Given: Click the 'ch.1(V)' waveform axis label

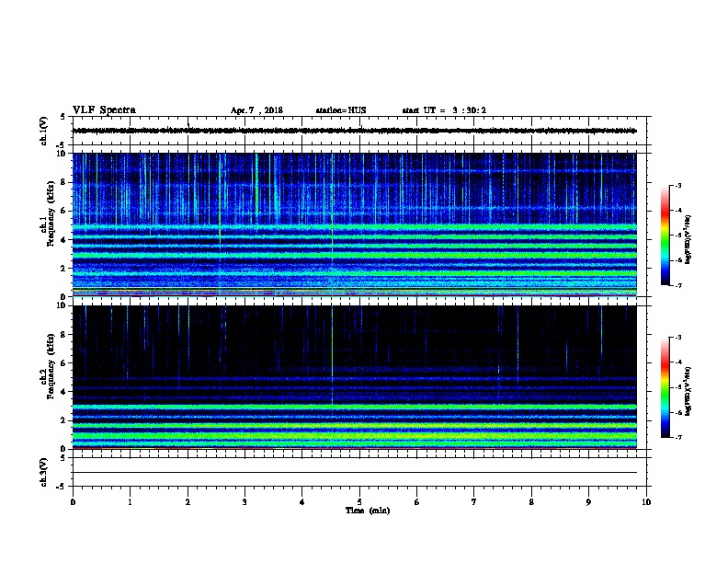Looking at the screenshot, I should click(x=43, y=131).
